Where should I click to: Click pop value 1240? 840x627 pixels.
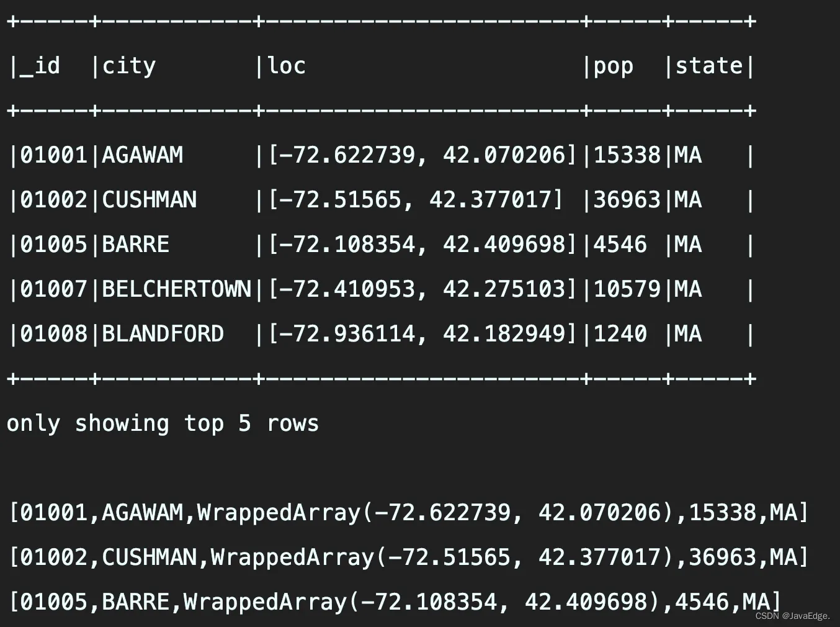(620, 334)
